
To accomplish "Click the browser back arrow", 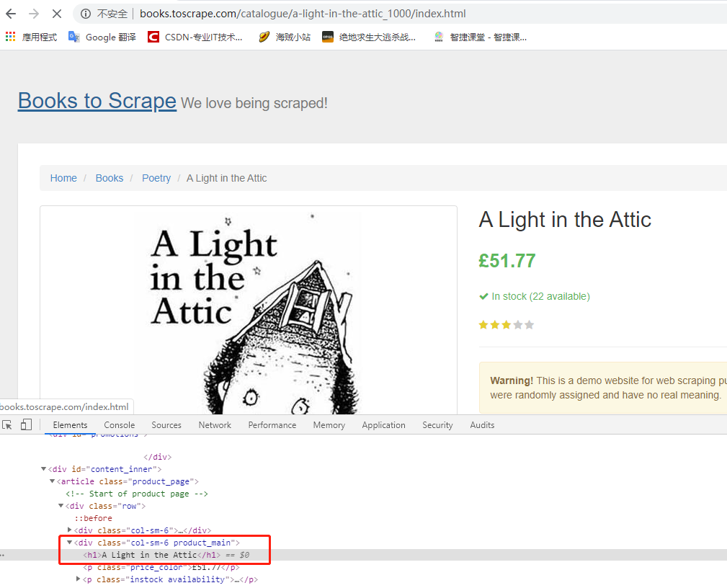I will pos(10,13).
